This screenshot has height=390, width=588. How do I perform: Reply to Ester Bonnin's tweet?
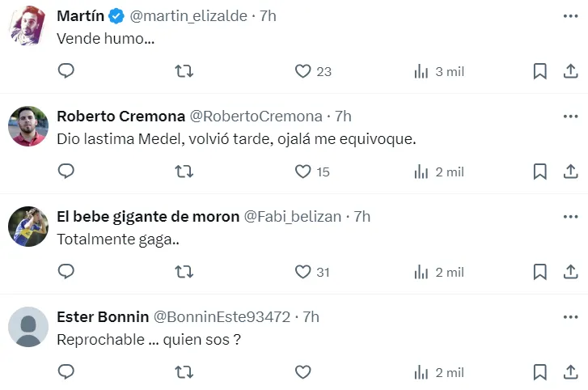66,372
